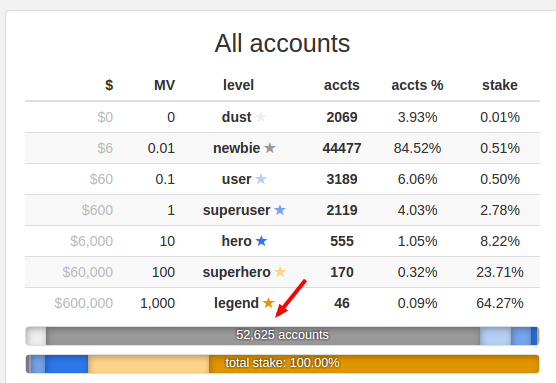Click the '0.01' MV value
The width and height of the screenshot is (556, 383).
click(x=161, y=148)
